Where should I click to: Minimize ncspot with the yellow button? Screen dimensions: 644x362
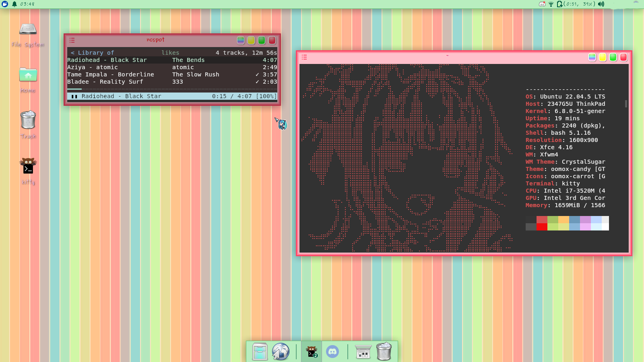click(251, 40)
